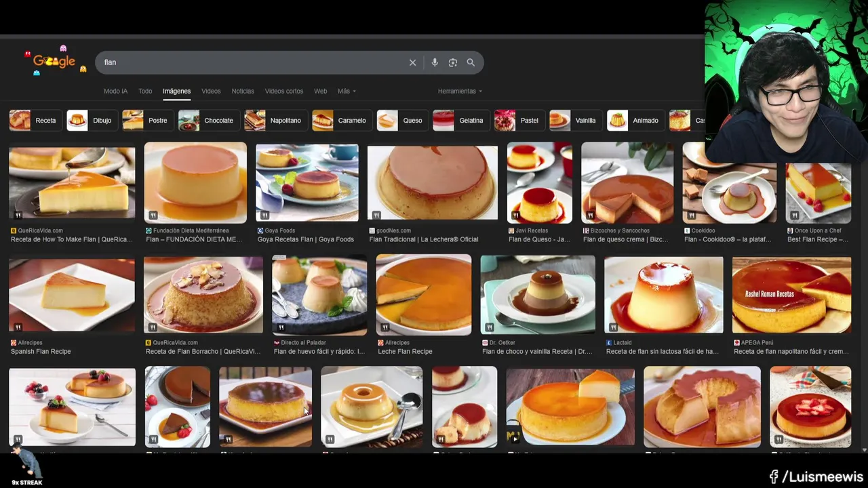This screenshot has height=488, width=868.
Task: Clear the search box with the X icon
Action: pyautogui.click(x=412, y=62)
